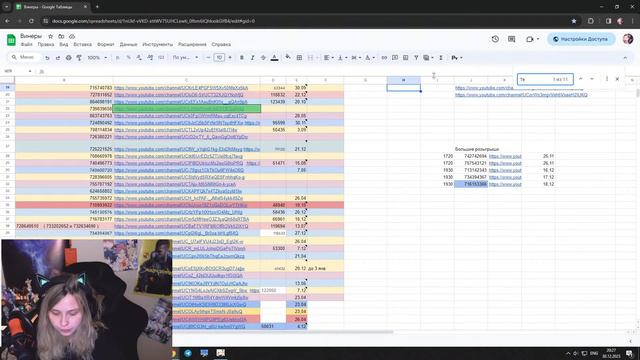This screenshot has height=360, width=640.
Task: Open the functions (sigma) menu
Action: point(441,58)
